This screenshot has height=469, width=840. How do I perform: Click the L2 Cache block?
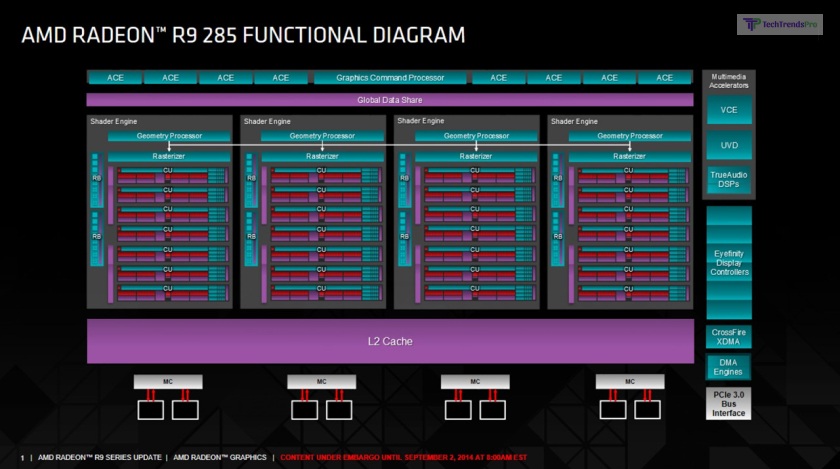coord(389,341)
